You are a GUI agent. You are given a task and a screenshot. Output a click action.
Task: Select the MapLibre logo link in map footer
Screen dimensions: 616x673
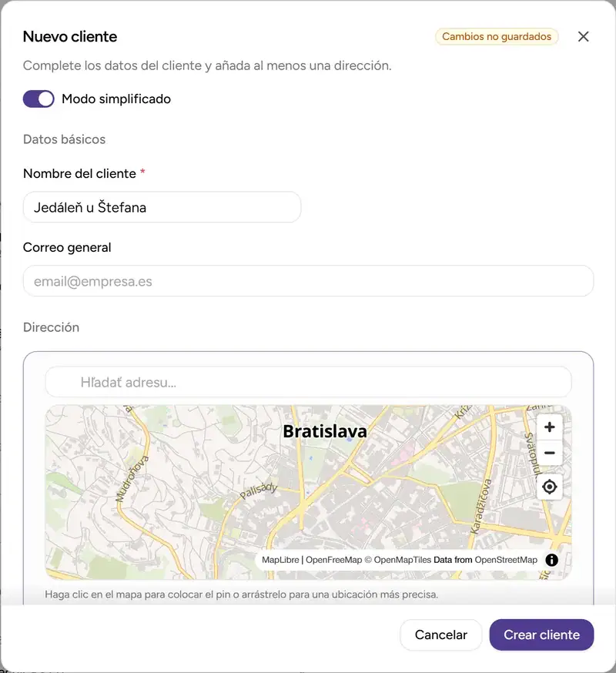280,561
